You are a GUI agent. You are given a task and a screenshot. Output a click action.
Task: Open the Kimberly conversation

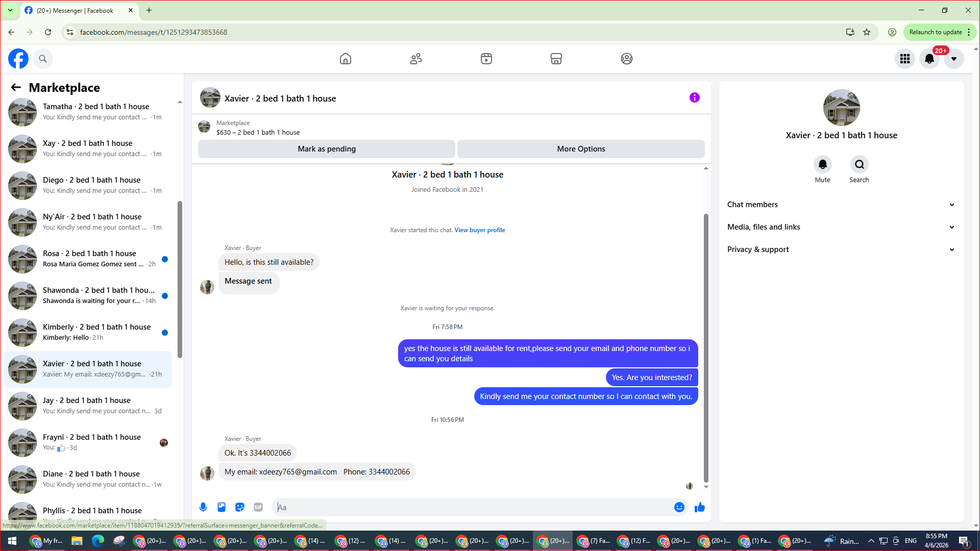88,332
